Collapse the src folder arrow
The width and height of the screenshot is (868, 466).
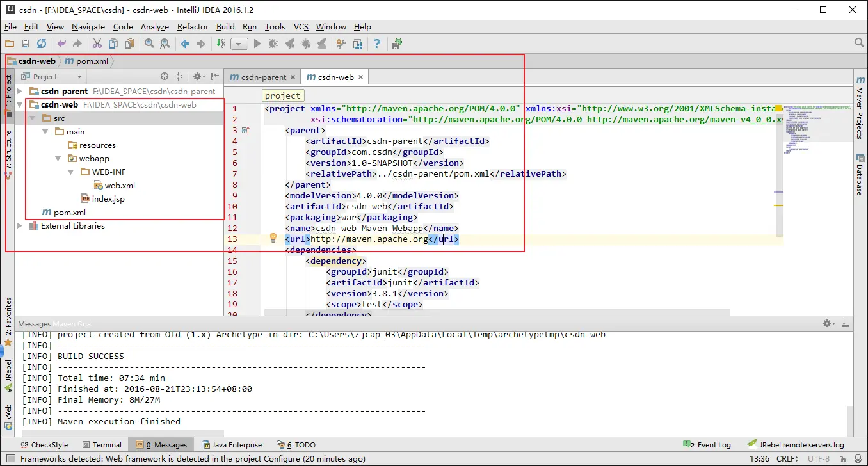tap(33, 118)
